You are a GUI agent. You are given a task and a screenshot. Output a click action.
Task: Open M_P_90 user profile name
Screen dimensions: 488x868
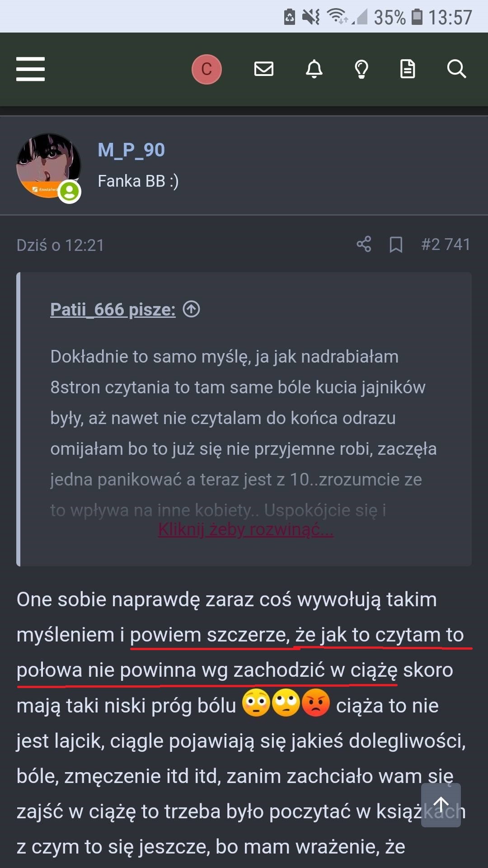(131, 150)
